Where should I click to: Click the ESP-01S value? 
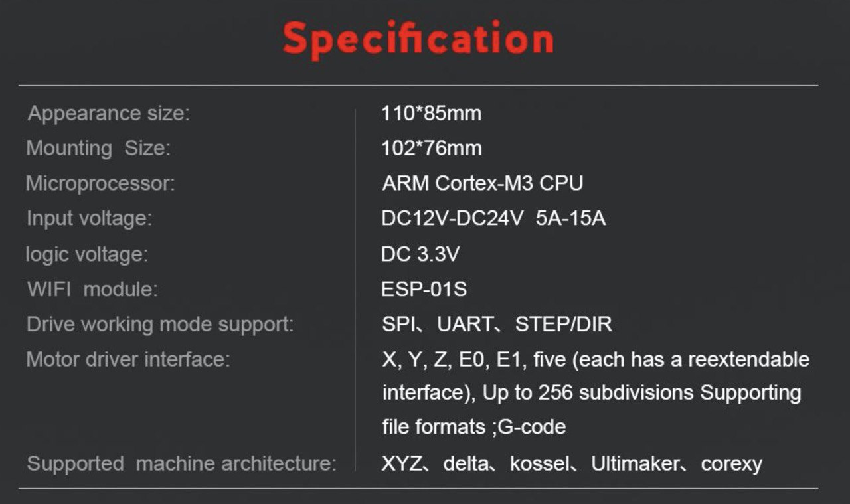click(424, 290)
